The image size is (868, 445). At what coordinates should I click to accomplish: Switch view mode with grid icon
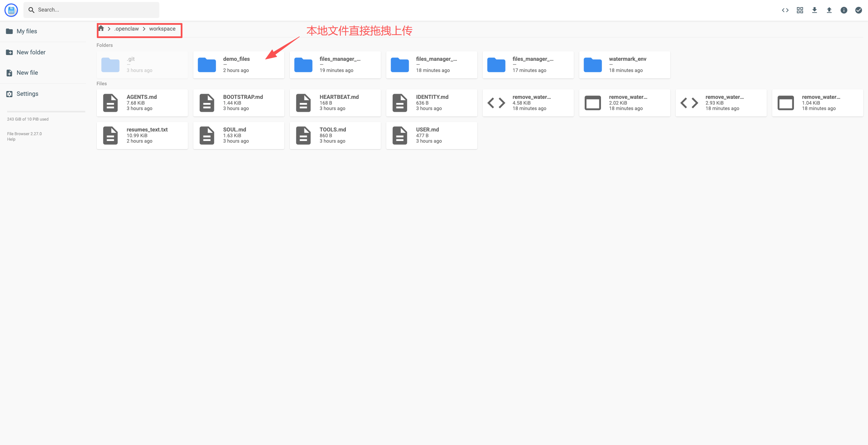(800, 10)
